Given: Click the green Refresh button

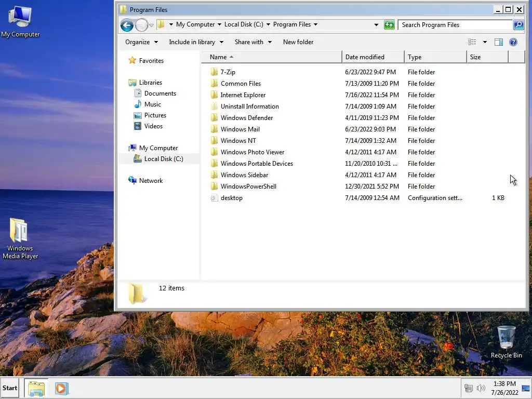Looking at the screenshot, I should (389, 25).
